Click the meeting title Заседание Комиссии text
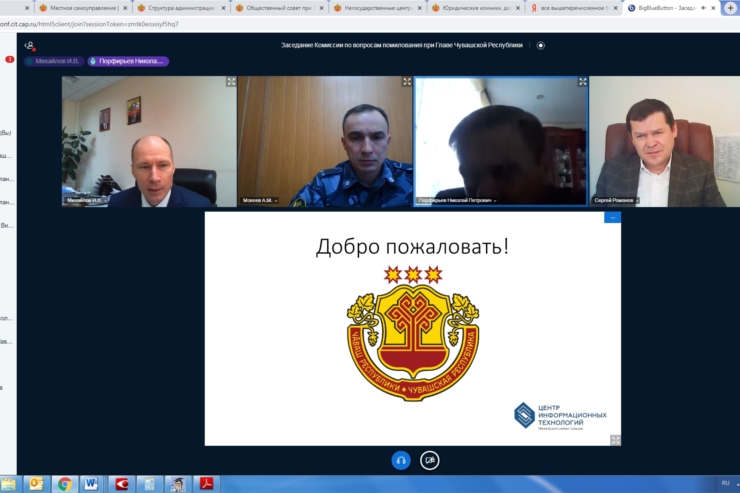The height and width of the screenshot is (493, 740). click(x=402, y=45)
